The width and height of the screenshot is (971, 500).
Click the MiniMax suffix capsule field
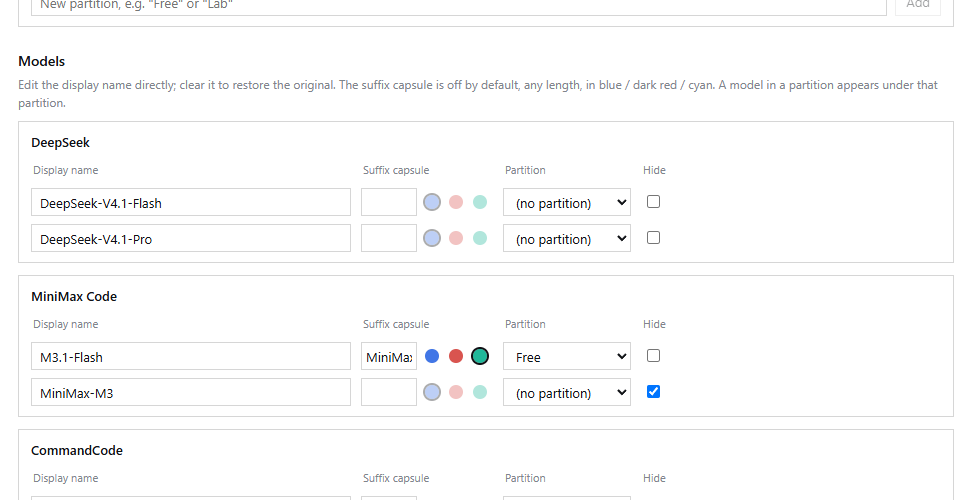[x=389, y=356]
